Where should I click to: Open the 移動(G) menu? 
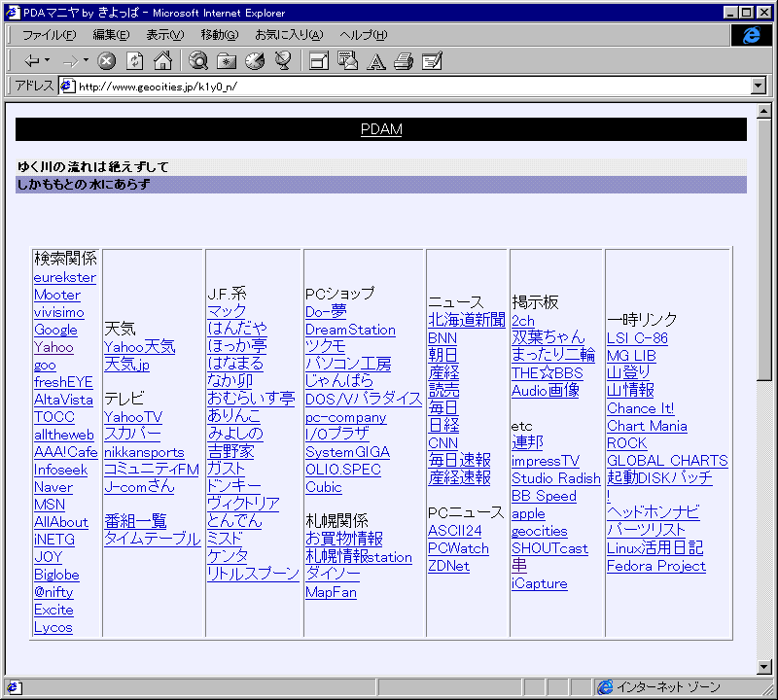click(x=220, y=35)
